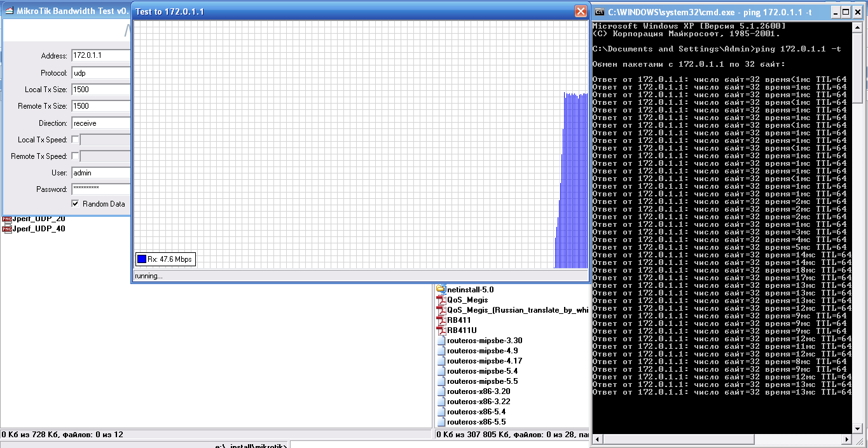Maximize the cmd.exe ping window
Image resolution: width=868 pixels, height=448 pixels.
tap(846, 11)
